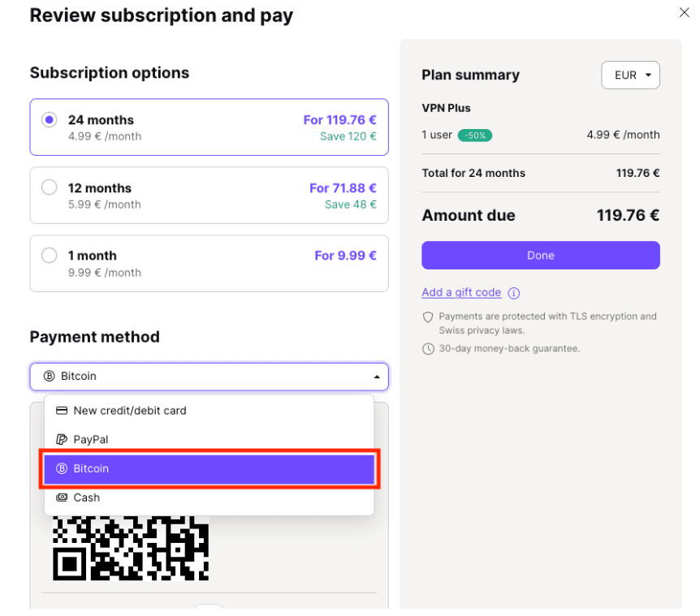
Task: Choose Bitcoin in the payment list
Action: (209, 468)
